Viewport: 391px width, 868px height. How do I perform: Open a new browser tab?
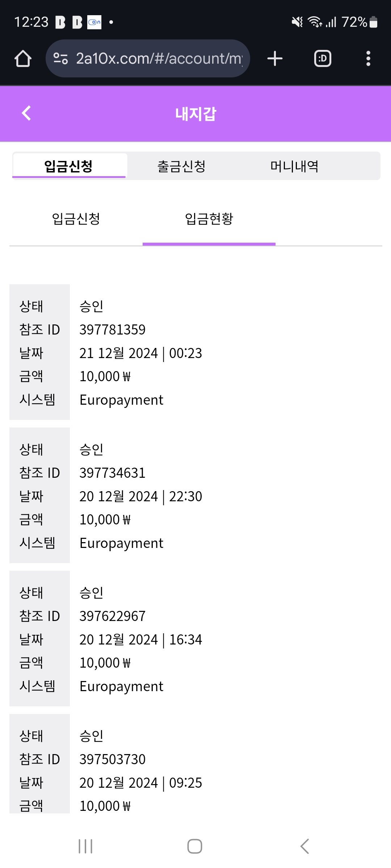coord(275,59)
